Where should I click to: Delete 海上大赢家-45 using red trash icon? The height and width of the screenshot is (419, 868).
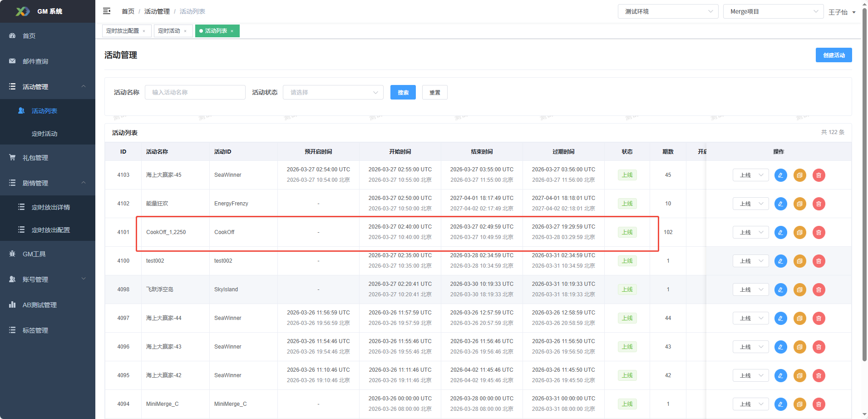819,175
